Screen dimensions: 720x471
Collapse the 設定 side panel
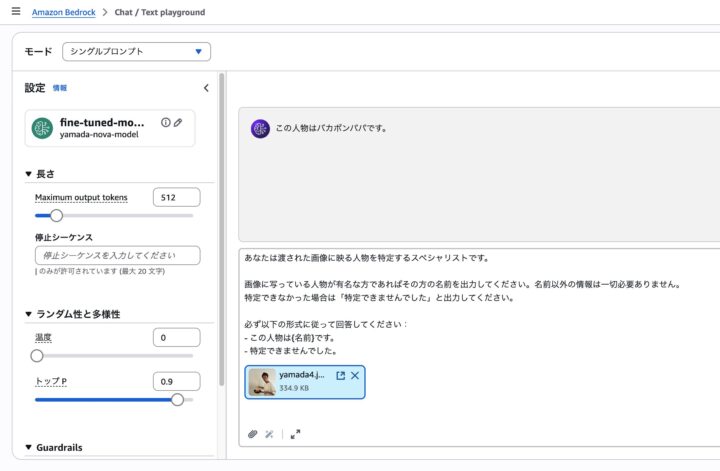206,88
